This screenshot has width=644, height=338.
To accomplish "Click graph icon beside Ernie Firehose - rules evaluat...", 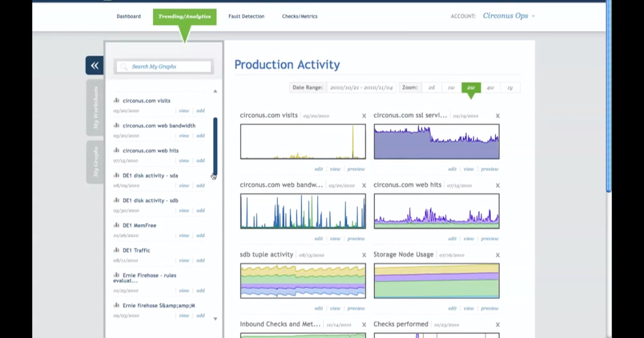I will coord(116,275).
